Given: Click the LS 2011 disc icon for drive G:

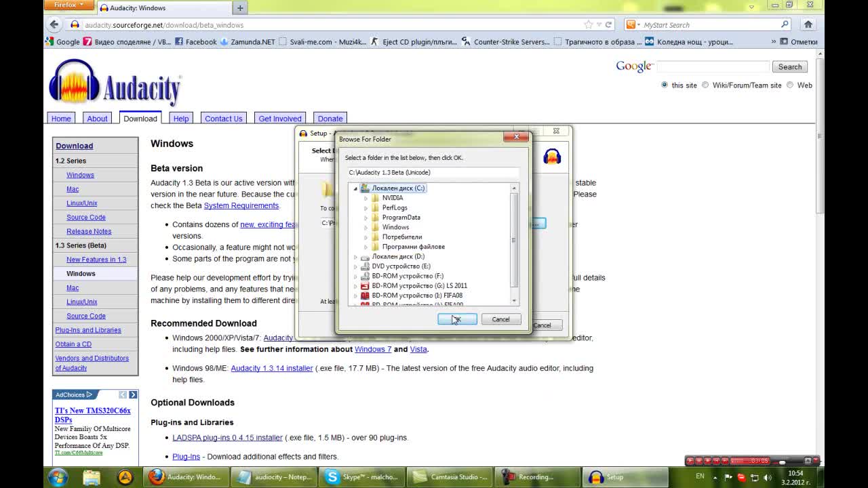Looking at the screenshot, I should click(365, 286).
